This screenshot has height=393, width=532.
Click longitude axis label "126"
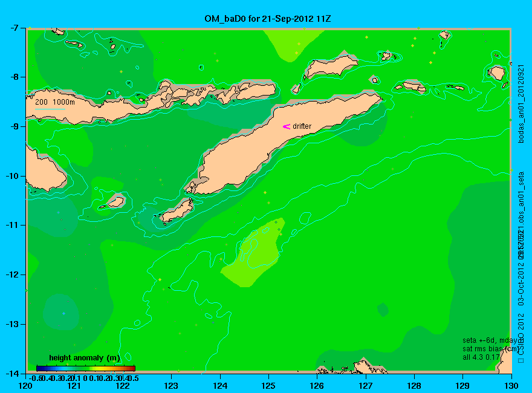coord(317,386)
